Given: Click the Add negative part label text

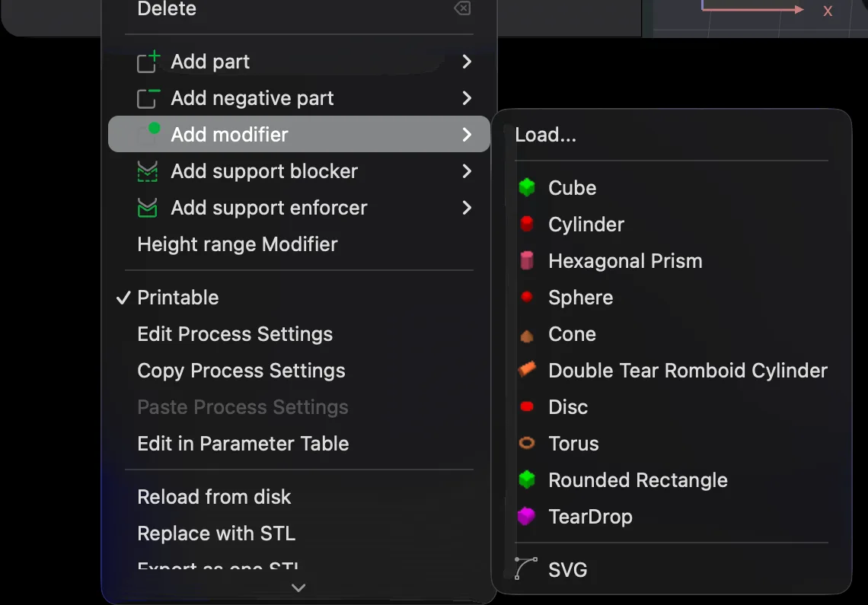Looking at the screenshot, I should [x=252, y=98].
